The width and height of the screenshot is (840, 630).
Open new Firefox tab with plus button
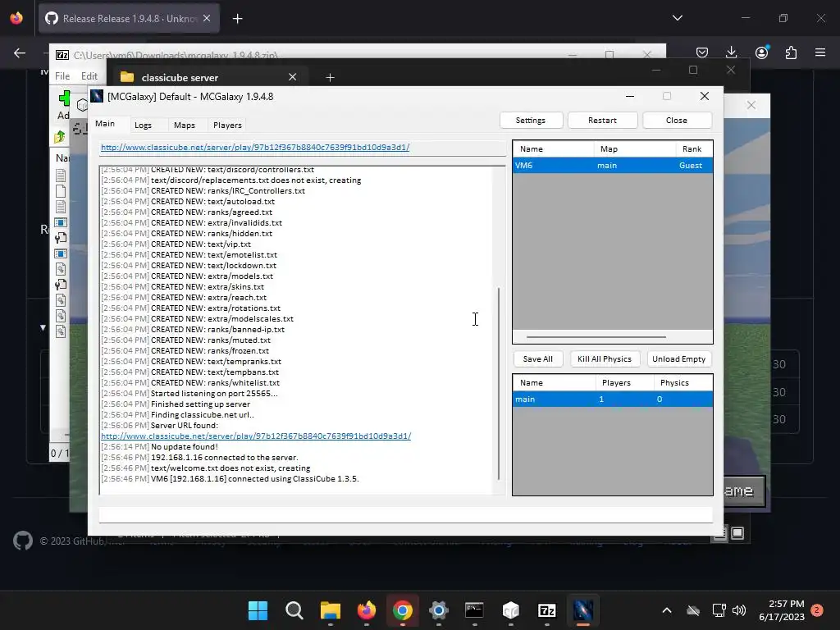237,19
